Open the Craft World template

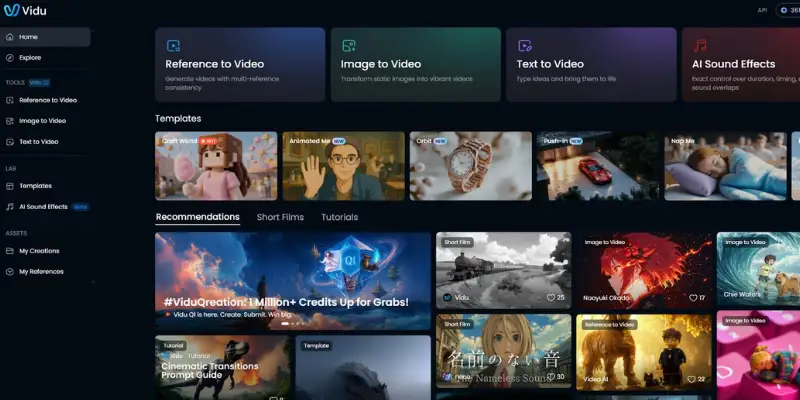coord(216,166)
